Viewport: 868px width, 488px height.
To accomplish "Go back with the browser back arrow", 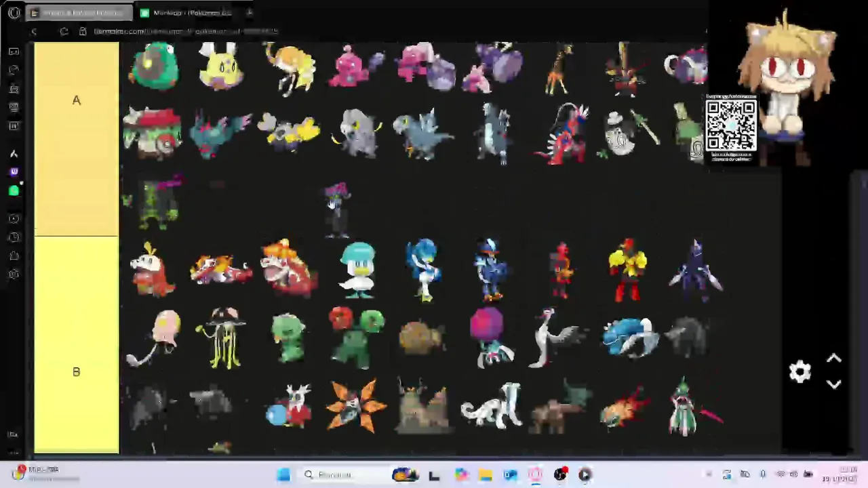I will click(34, 31).
